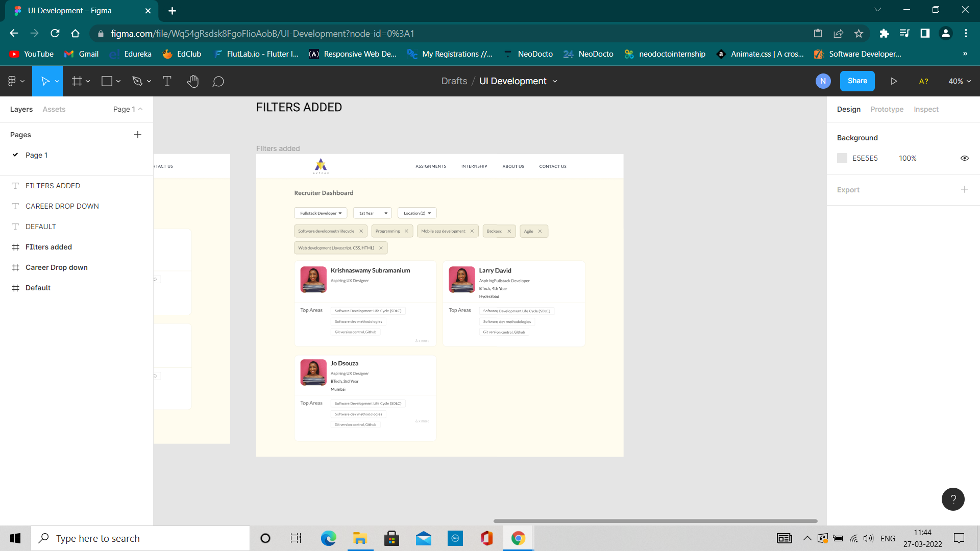980x551 pixels.
Task: Select the Text tool
Action: [x=167, y=81]
